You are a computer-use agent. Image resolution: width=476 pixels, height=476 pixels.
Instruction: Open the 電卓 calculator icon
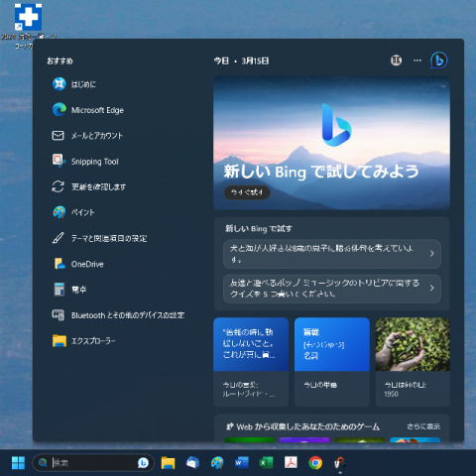[59, 290]
